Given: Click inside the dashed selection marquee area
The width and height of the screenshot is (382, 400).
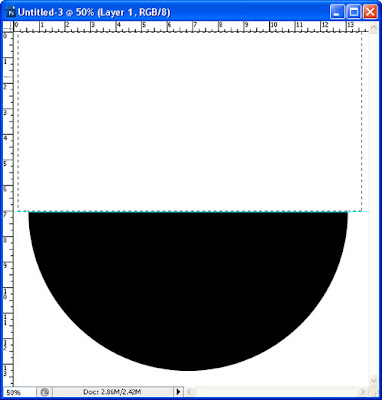Looking at the screenshot, I should 190,122.
